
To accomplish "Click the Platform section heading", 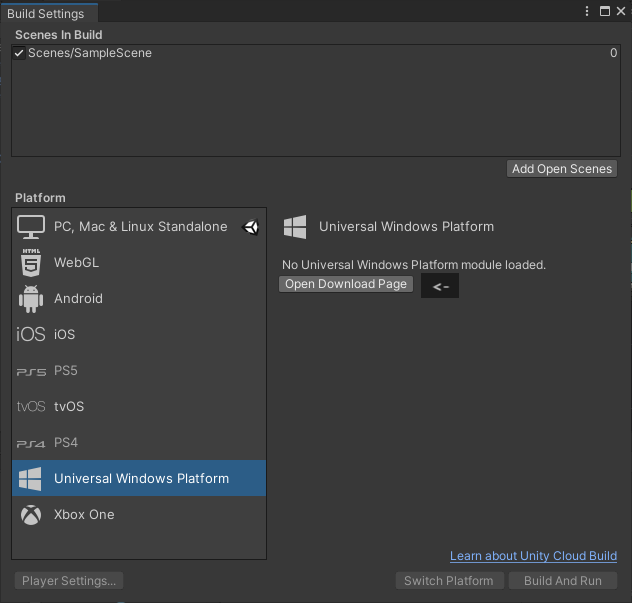I will click(40, 198).
